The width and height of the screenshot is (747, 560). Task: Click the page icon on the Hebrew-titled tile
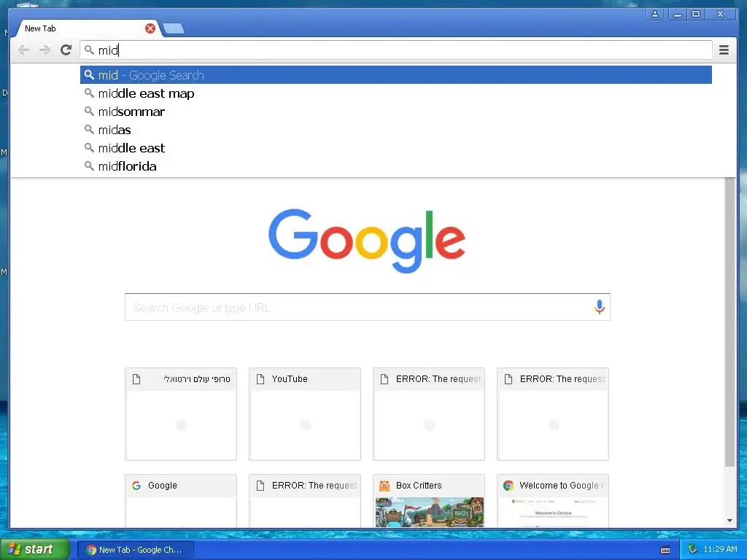click(136, 379)
